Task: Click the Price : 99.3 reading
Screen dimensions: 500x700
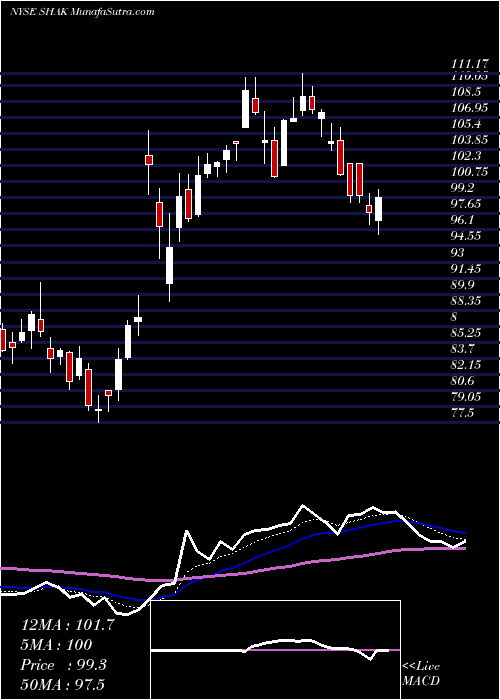Action: pyautogui.click(x=63, y=665)
